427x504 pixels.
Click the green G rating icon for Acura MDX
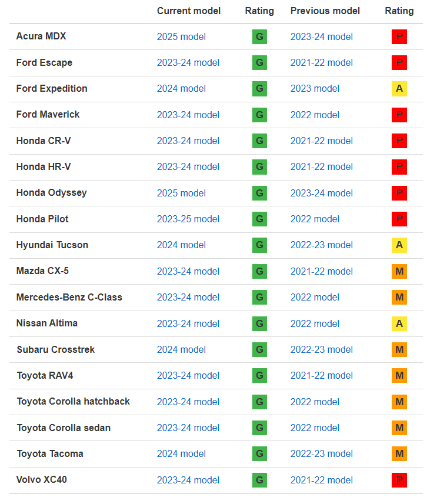[259, 36]
